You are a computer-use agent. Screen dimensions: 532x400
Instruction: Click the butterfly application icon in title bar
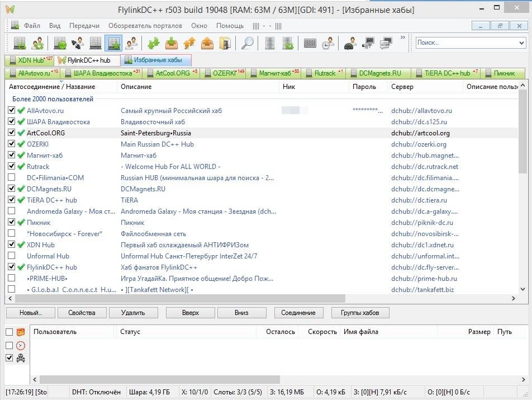click(10, 9)
